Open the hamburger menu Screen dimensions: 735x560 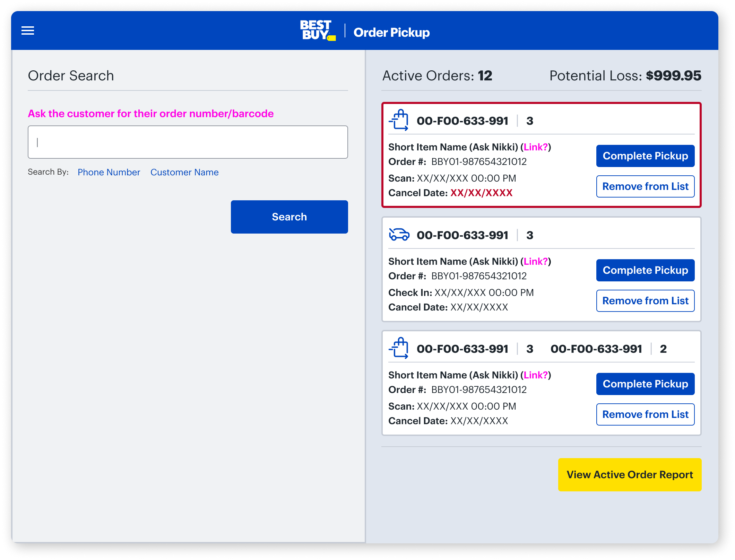pyautogui.click(x=28, y=31)
